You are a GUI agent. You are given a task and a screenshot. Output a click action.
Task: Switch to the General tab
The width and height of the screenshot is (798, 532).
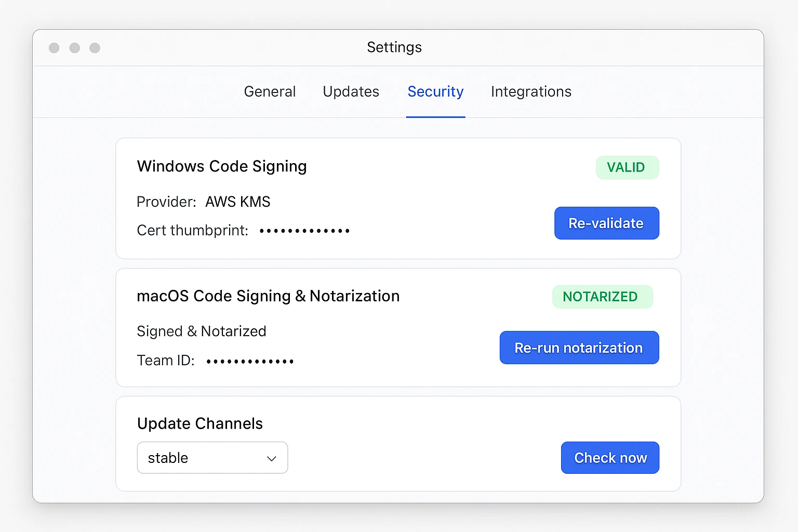pos(270,92)
